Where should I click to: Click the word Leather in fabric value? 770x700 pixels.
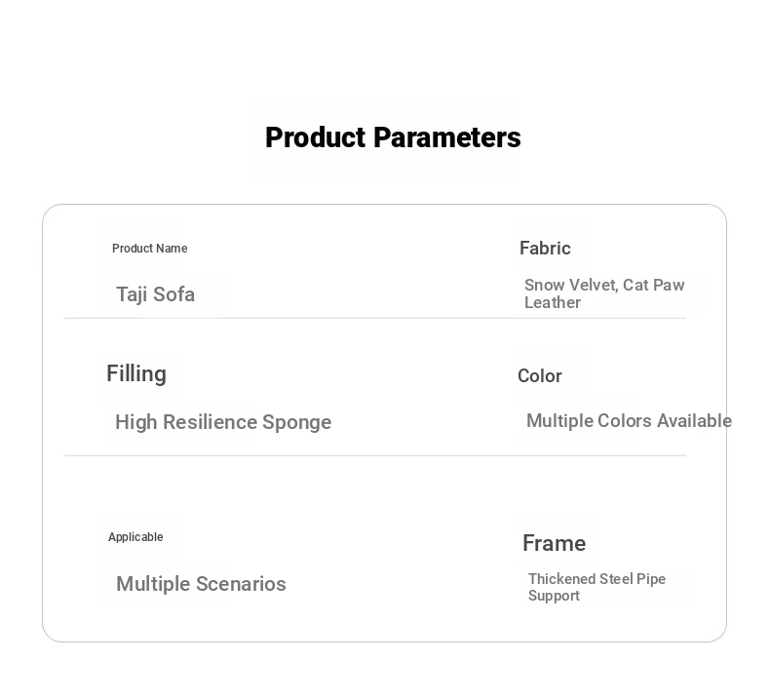click(x=553, y=302)
